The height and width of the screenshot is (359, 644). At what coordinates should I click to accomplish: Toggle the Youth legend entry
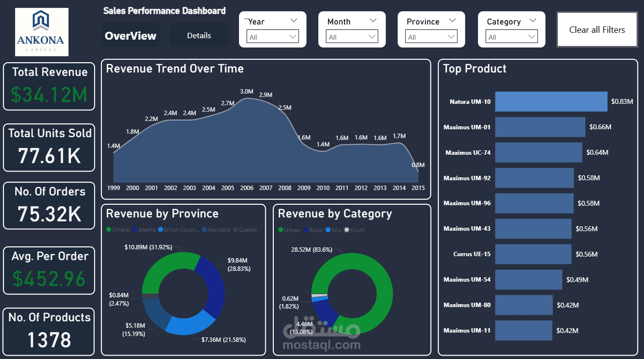pyautogui.click(x=354, y=229)
